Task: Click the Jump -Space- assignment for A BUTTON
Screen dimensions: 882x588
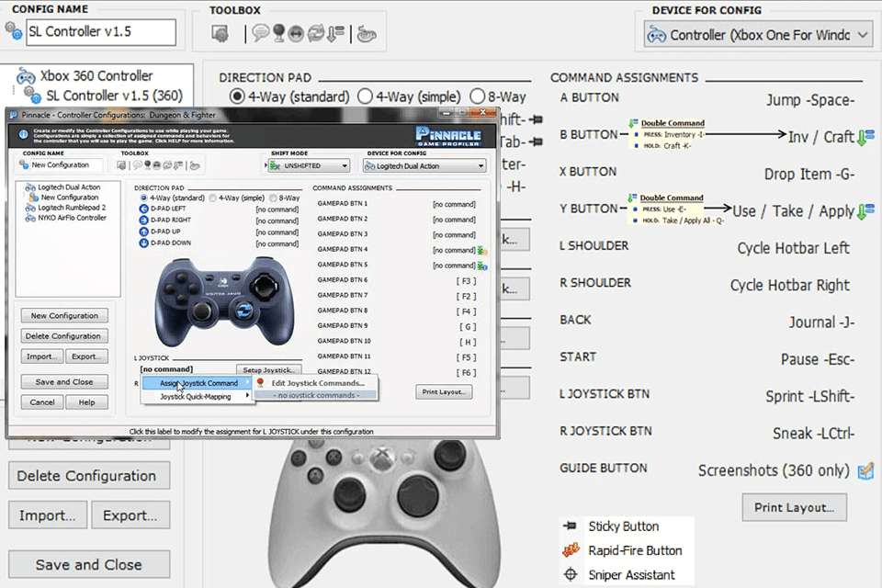Action: coord(810,101)
